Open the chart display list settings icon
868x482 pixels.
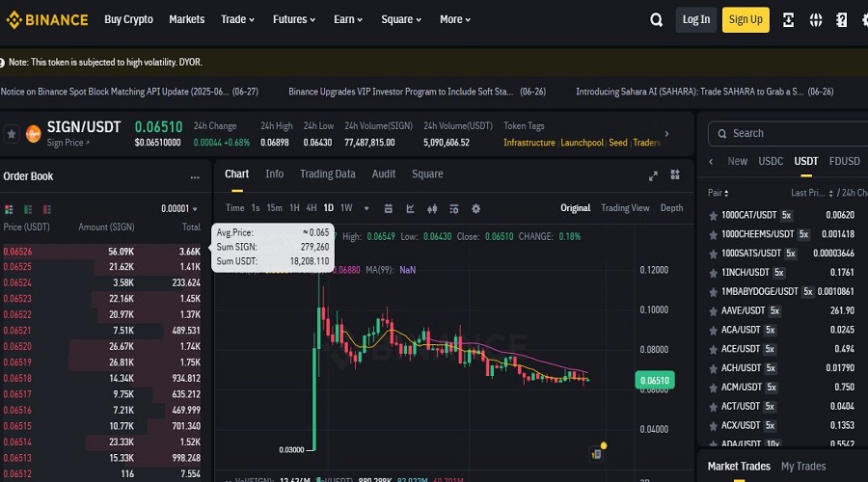pyautogui.click(x=454, y=208)
